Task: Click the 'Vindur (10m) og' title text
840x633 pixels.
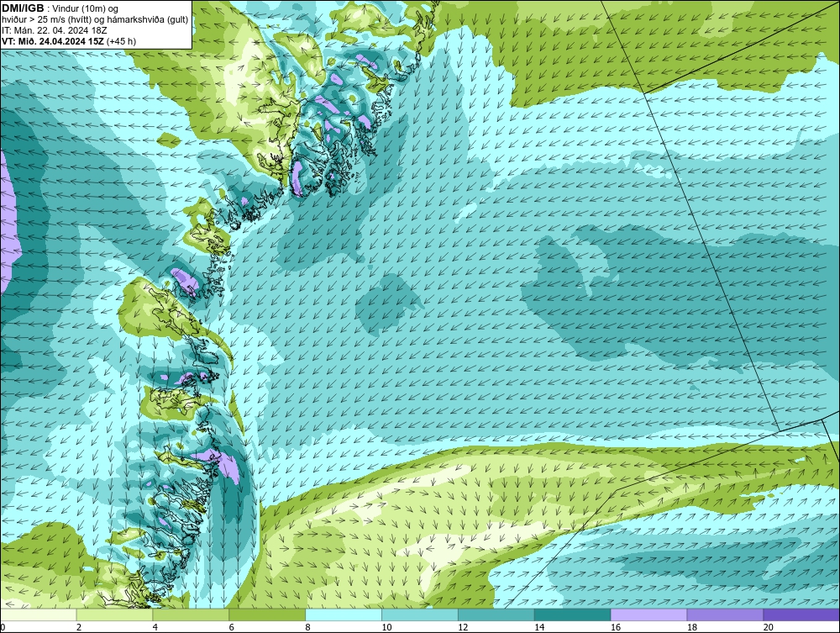Action: (86, 9)
